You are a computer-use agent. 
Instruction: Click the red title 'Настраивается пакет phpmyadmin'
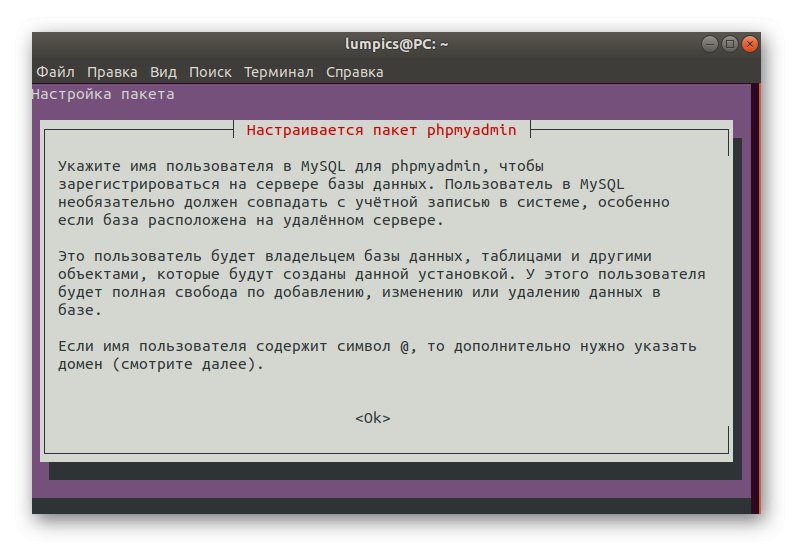[x=381, y=130]
